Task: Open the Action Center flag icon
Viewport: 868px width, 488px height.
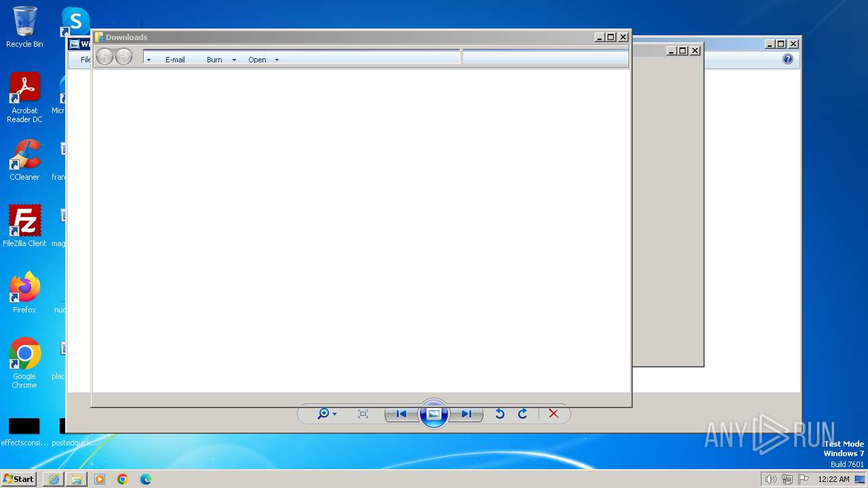Action: [x=804, y=479]
